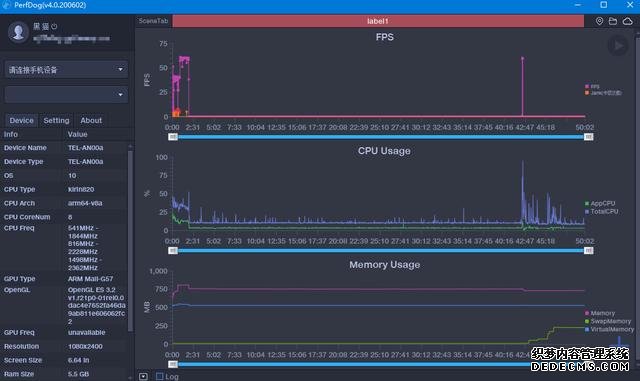Enable the Log checkbox
The width and height of the screenshot is (640, 381).
160,377
